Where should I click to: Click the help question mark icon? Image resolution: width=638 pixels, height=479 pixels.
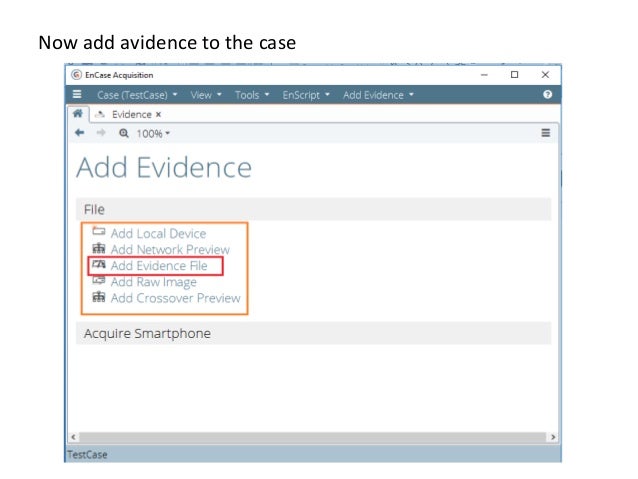point(547,94)
